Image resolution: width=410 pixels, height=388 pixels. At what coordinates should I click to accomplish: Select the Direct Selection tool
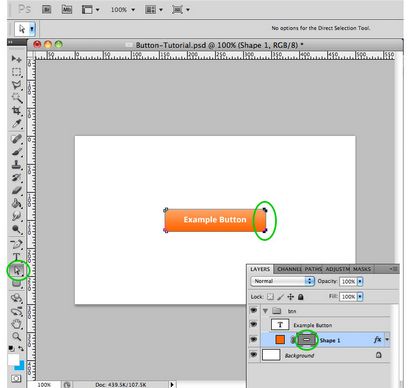[17, 270]
